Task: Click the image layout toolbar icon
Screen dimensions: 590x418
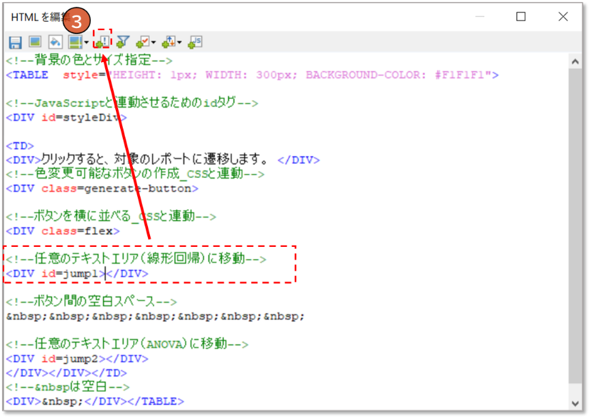Action: coord(75,42)
